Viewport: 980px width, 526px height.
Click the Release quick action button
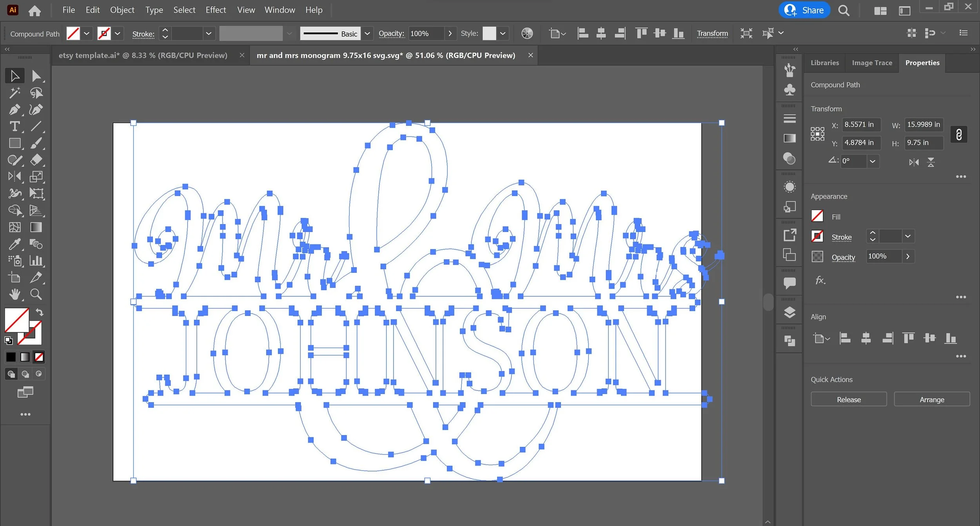(848, 399)
